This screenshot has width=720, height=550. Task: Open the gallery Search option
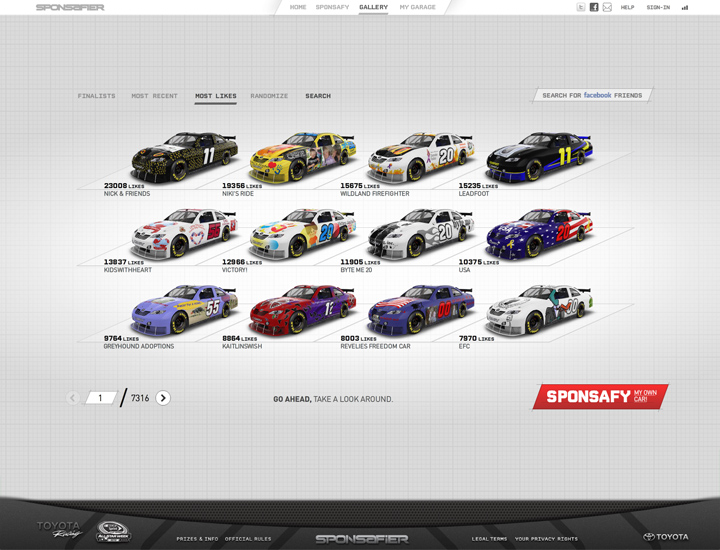point(318,96)
